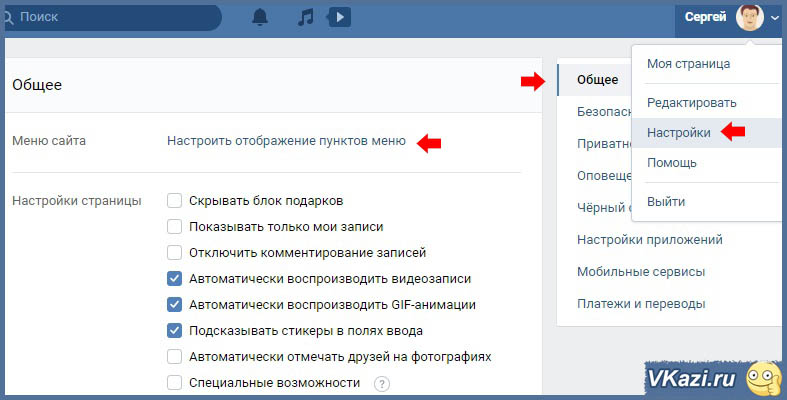Click the help question mark icon
787x400 pixels.
(381, 384)
